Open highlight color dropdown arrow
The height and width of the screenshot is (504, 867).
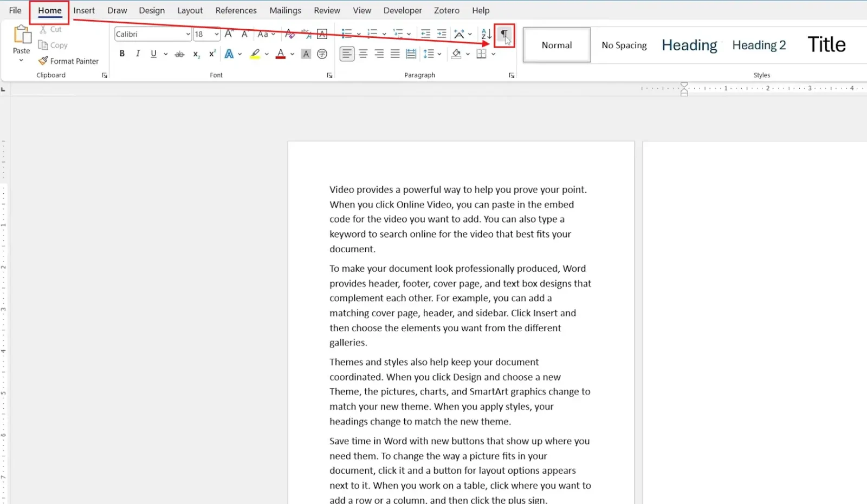point(267,54)
